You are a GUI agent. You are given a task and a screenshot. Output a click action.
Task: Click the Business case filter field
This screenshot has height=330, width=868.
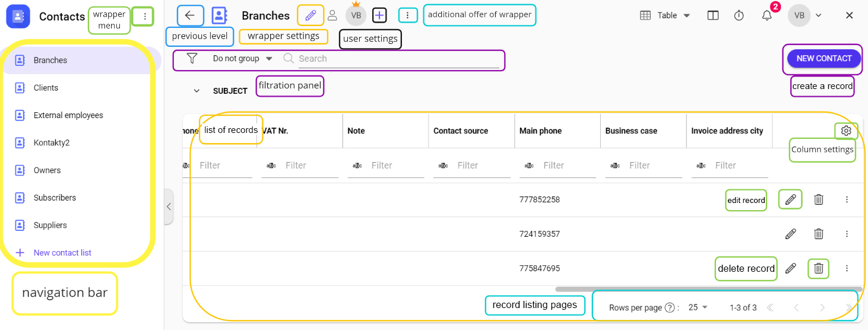[x=655, y=166]
